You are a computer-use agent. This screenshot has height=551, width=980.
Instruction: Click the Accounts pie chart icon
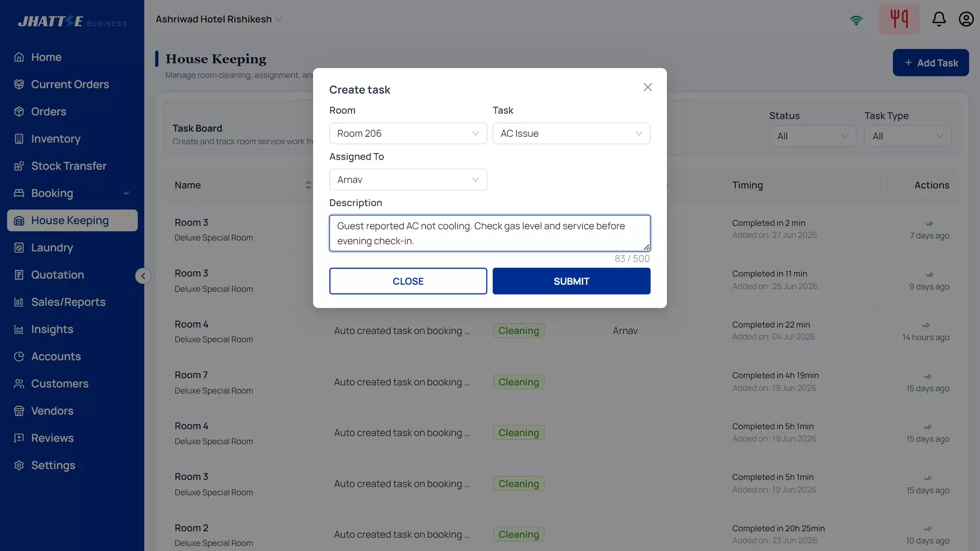[x=19, y=356]
